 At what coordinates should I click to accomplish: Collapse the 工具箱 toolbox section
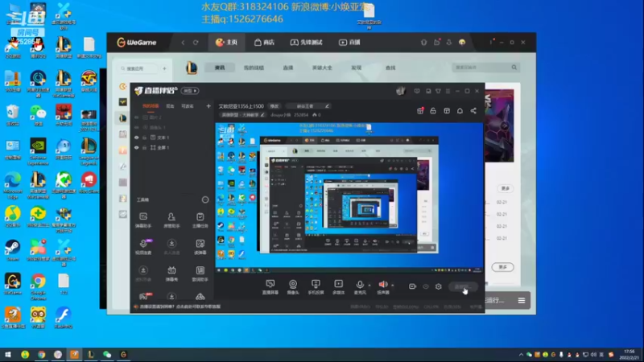[205, 200]
